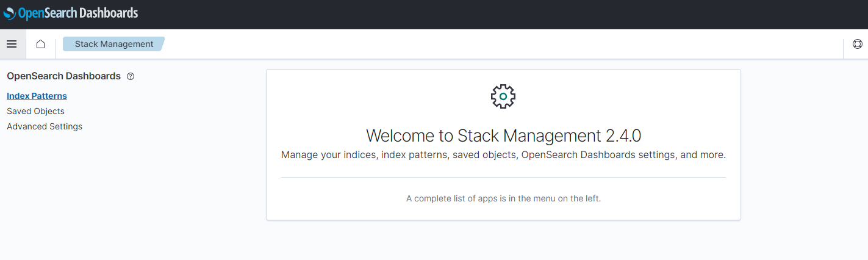Open the hamburger navigation menu
The image size is (868, 260).
click(12, 44)
